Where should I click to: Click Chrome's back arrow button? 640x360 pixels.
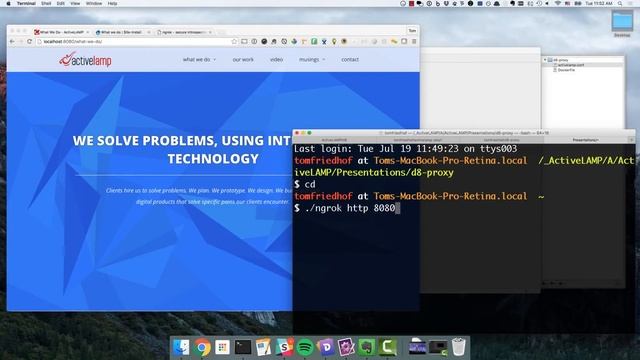point(12,42)
